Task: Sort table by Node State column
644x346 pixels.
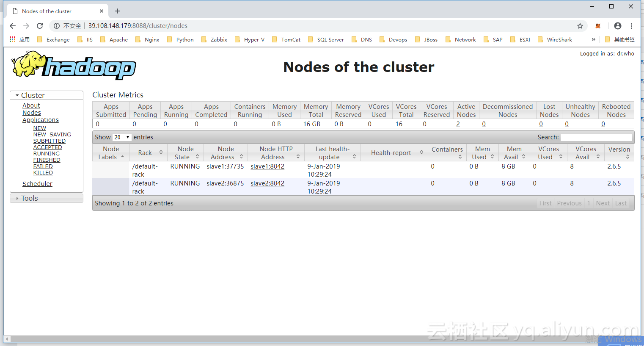Action: pos(185,153)
